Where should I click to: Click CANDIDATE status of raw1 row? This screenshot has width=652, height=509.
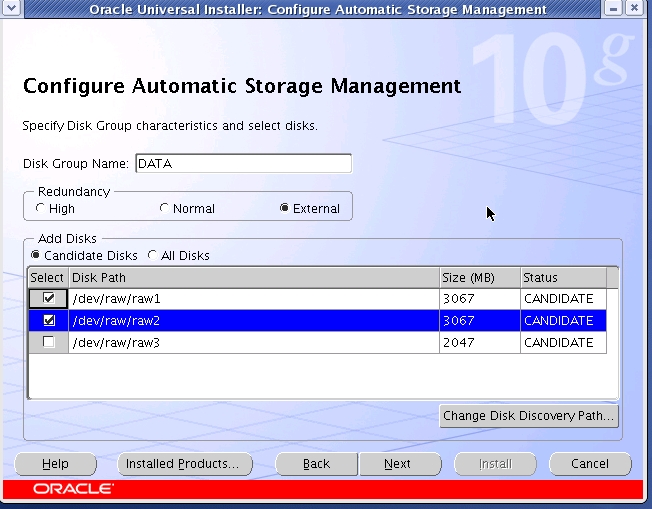(x=563, y=299)
